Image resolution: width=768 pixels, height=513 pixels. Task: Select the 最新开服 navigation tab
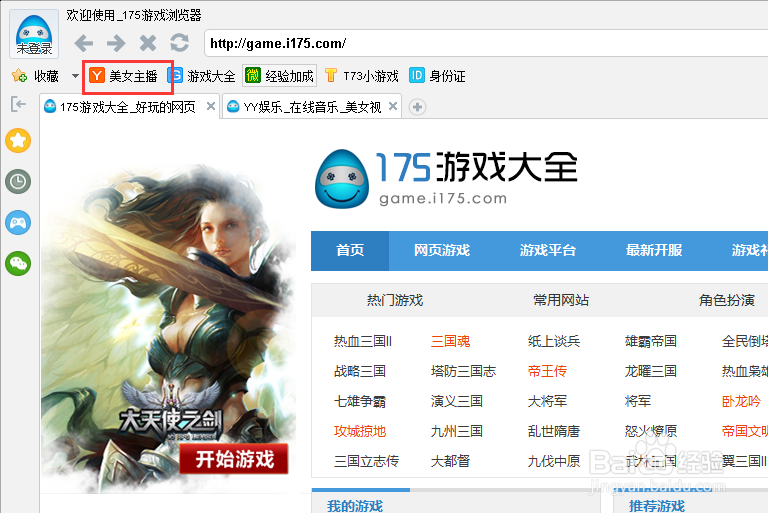(654, 250)
